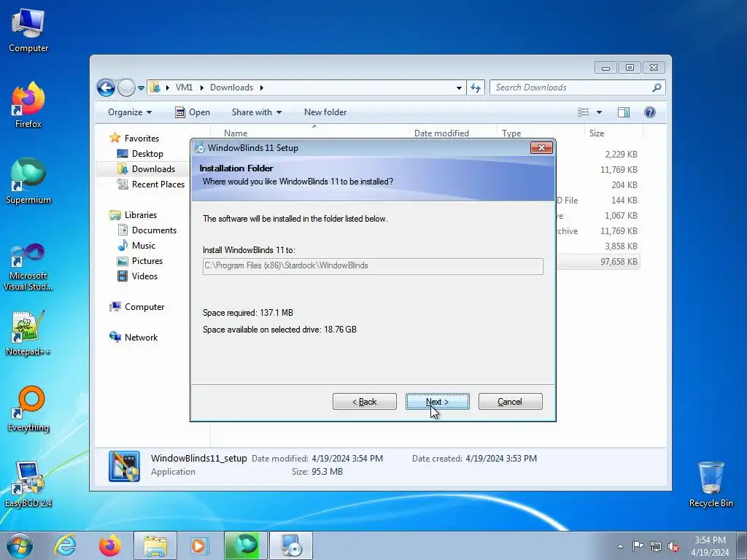Open Explorer Help
The image size is (747, 560).
pyautogui.click(x=650, y=112)
